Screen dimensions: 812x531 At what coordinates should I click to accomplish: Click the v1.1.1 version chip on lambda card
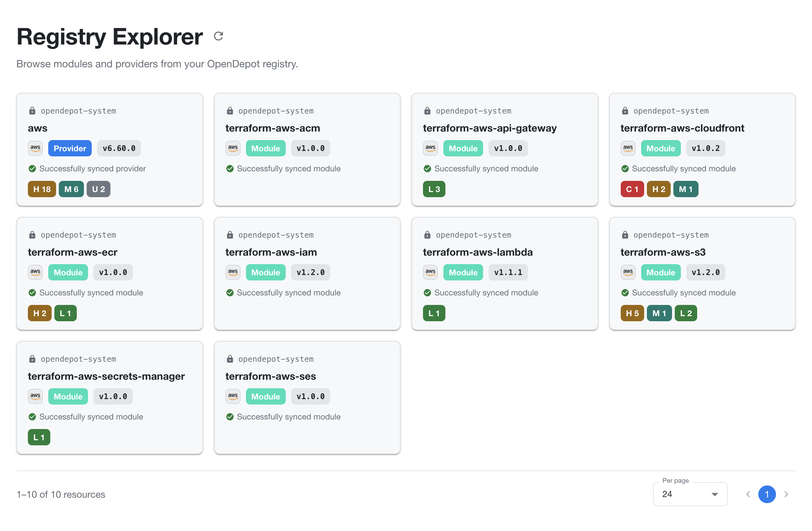pyautogui.click(x=508, y=272)
